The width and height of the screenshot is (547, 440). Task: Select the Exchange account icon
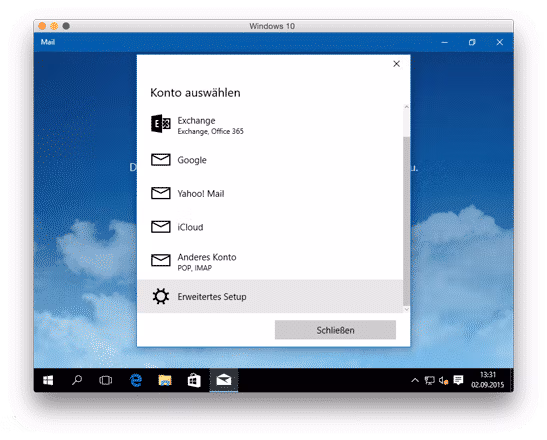tap(161, 124)
